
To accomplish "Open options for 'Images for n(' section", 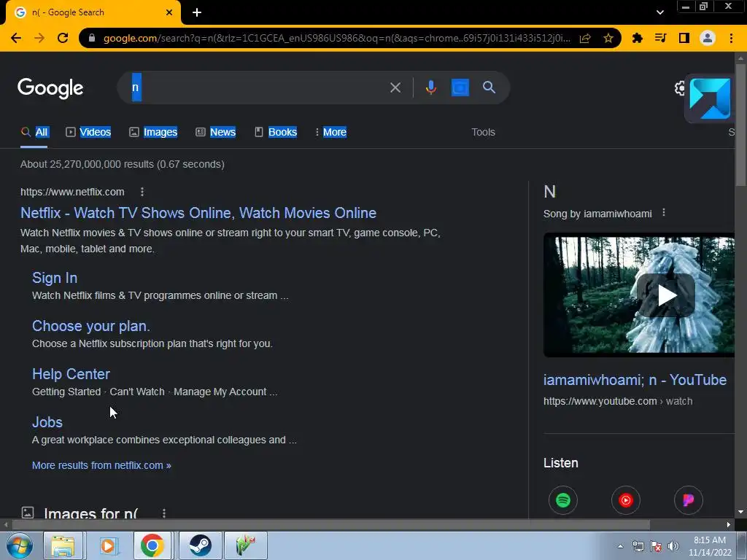I will pyautogui.click(x=164, y=513).
